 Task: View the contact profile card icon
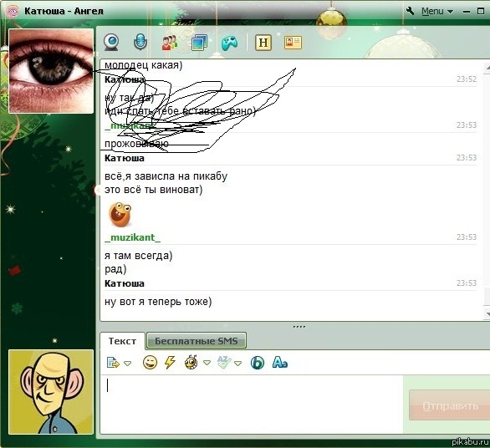293,43
